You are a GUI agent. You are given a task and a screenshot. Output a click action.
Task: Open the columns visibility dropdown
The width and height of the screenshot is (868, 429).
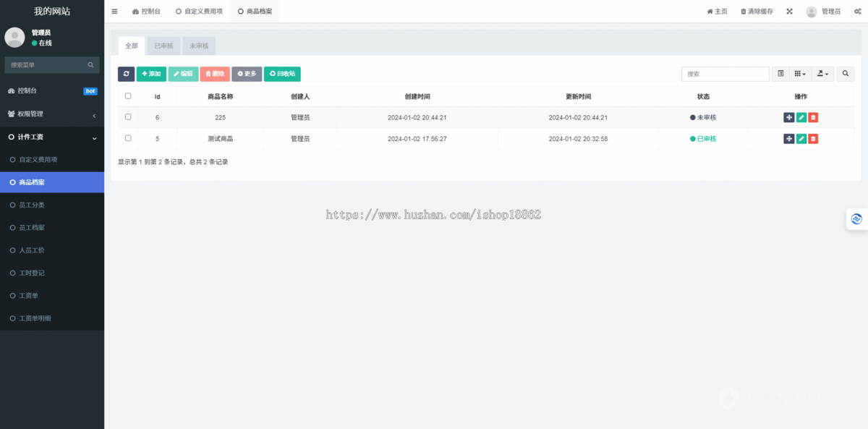click(x=799, y=74)
